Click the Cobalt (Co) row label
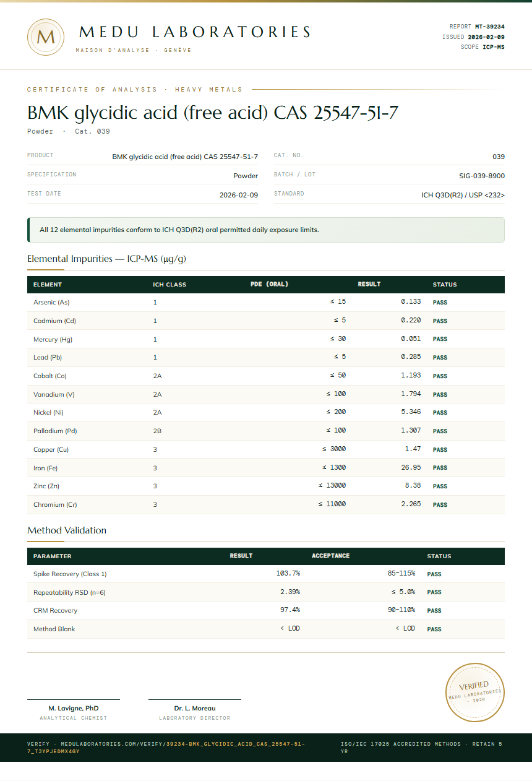532x781 pixels. click(x=50, y=376)
